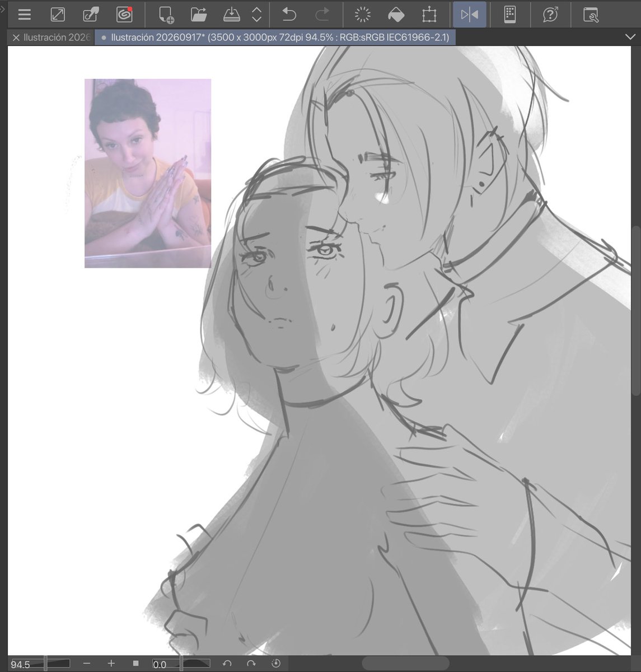Expand the save options up-down arrows

pos(256,15)
